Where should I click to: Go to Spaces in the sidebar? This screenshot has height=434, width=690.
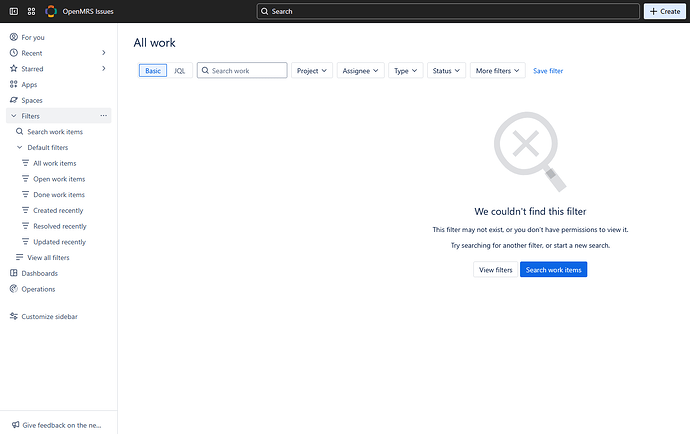click(32, 100)
